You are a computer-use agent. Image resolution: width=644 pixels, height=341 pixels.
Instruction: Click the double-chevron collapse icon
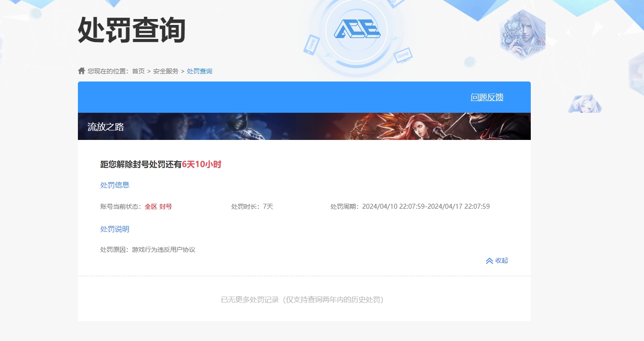489,261
